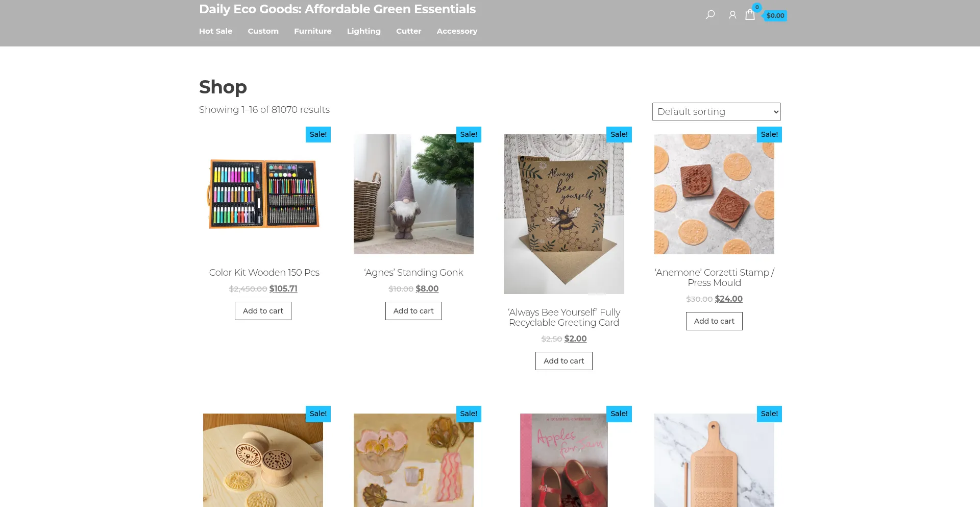
Task: Open the search magnifier icon
Action: pos(710,15)
